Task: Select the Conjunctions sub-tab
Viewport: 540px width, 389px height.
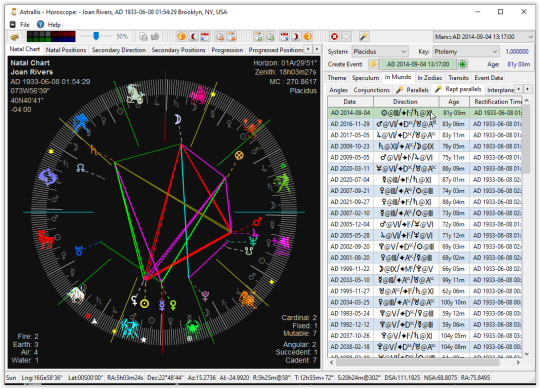Action: [372, 90]
